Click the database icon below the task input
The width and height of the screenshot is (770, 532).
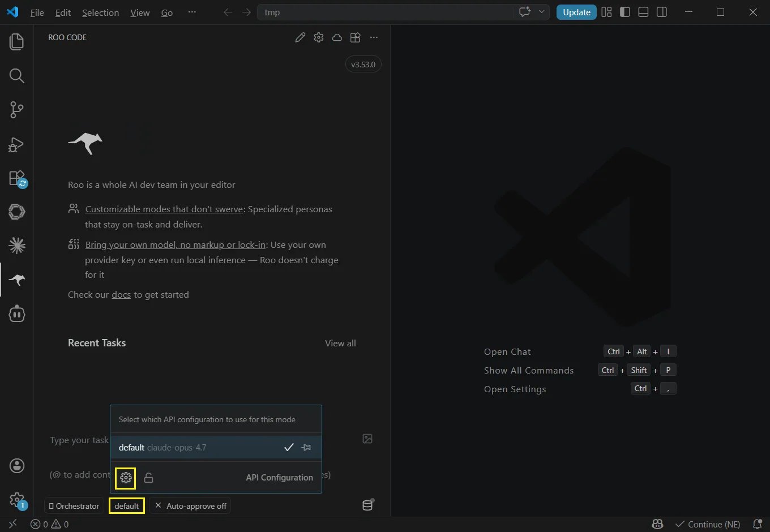coord(368,505)
